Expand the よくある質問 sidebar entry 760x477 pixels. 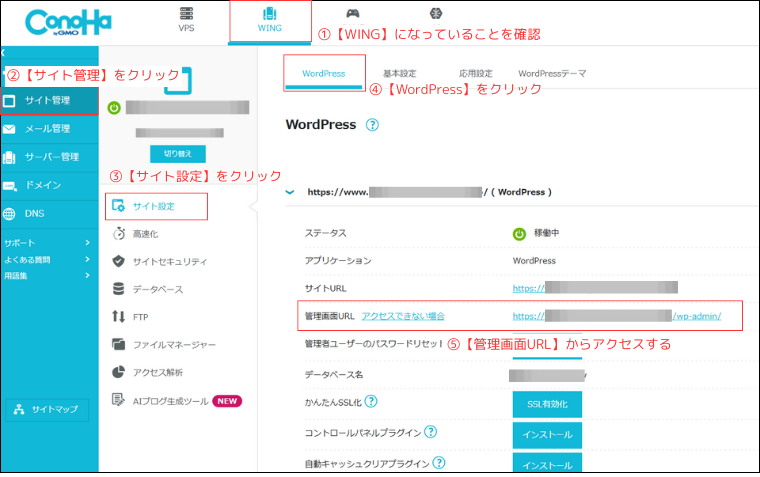47,259
